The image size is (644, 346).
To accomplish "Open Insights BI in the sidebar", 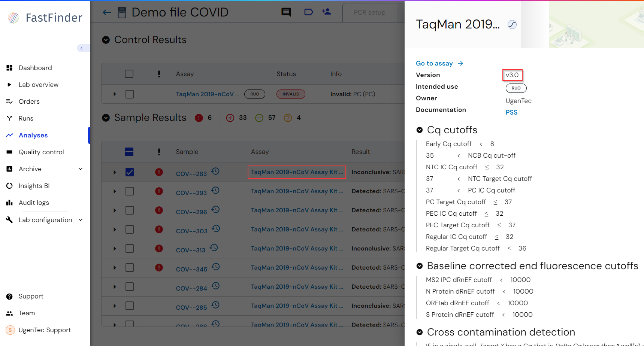I will [x=34, y=186].
